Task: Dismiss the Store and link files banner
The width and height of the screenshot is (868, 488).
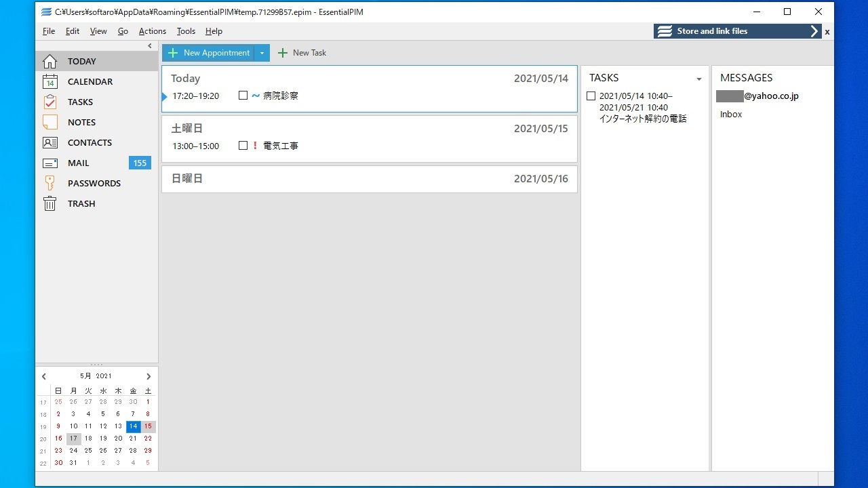Action: tap(827, 32)
